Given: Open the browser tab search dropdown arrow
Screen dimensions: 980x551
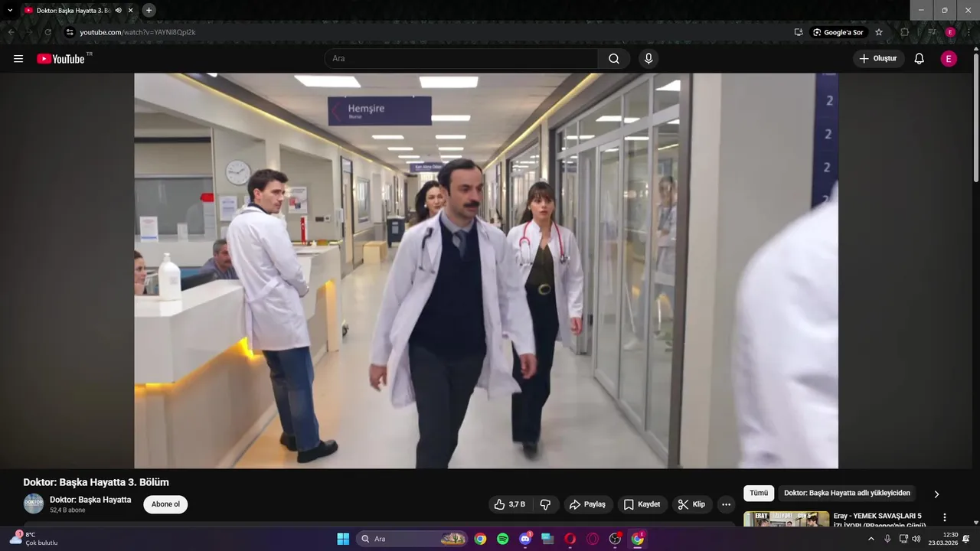Looking at the screenshot, I should 10,10.
